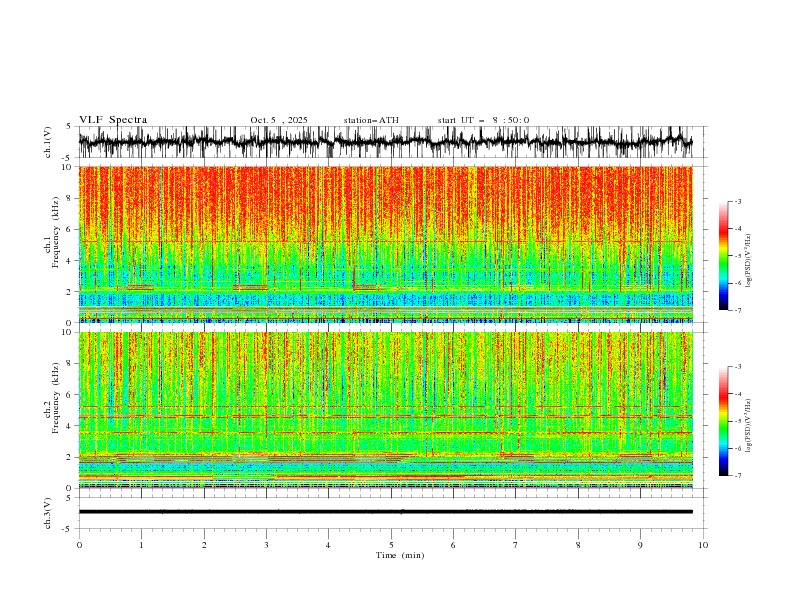Image resolution: width=792 pixels, height=612 pixels.
Task: Click the "-5" tick on ch.3(V) axis
Action: coord(67,529)
